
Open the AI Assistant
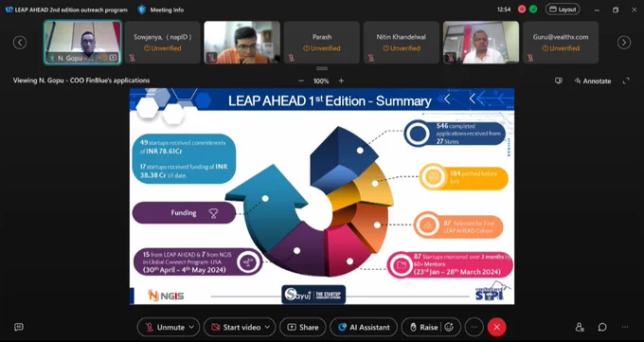point(364,327)
